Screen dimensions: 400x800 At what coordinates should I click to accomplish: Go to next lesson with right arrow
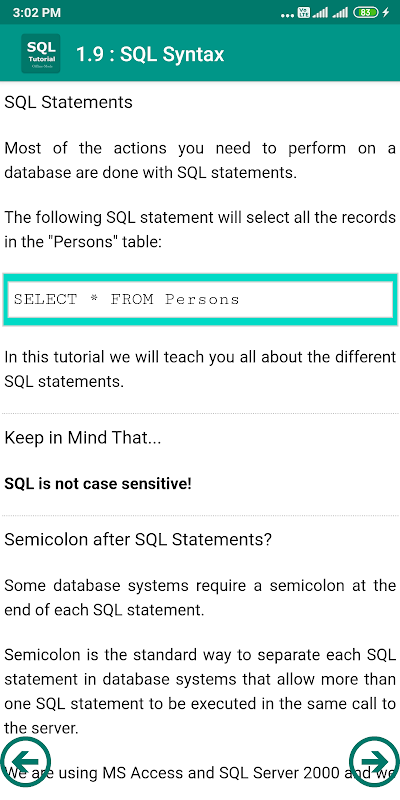click(374, 761)
